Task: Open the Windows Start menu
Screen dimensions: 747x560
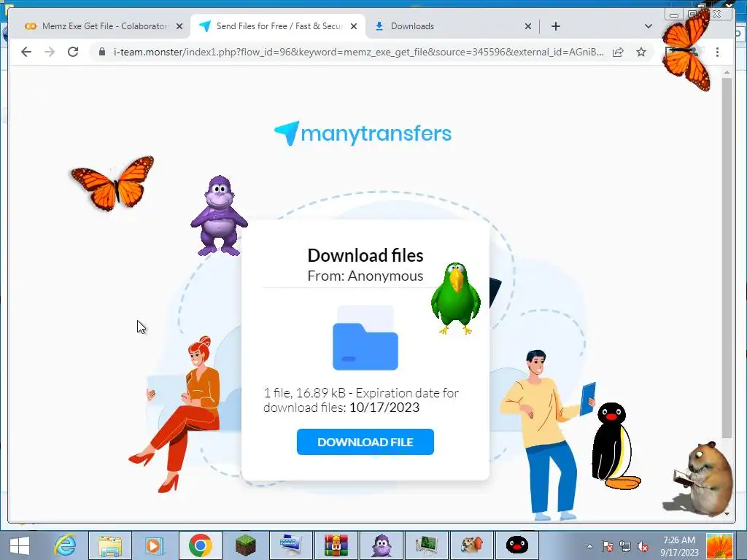Action: click(x=19, y=545)
